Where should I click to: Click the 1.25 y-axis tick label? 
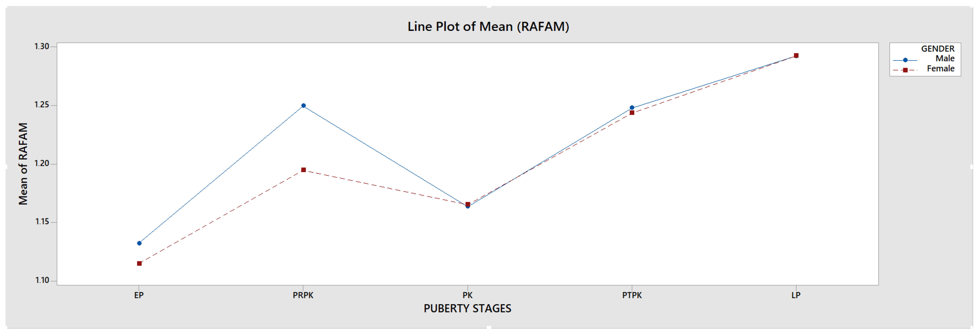point(42,105)
